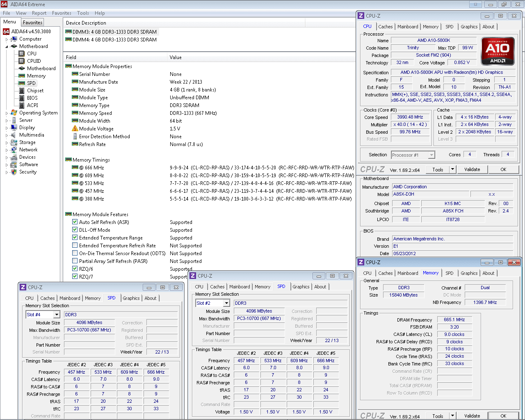Image resolution: width=525 pixels, height=420 pixels.
Task: Open the Slot #4 dropdown in CPU-Z
Action: [x=57, y=315]
